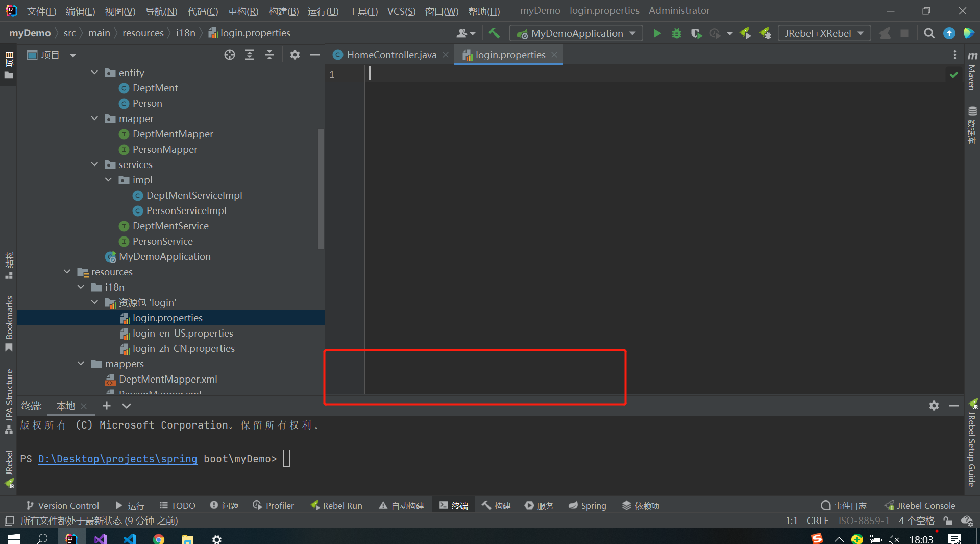Toggle the tool windows status bar icon
Image resolution: width=980 pixels, height=544 pixels.
coord(9,521)
